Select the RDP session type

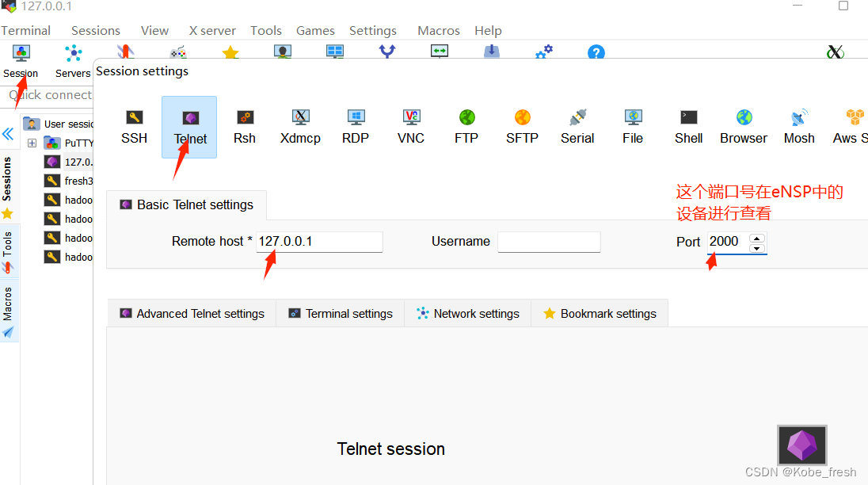coord(356,128)
